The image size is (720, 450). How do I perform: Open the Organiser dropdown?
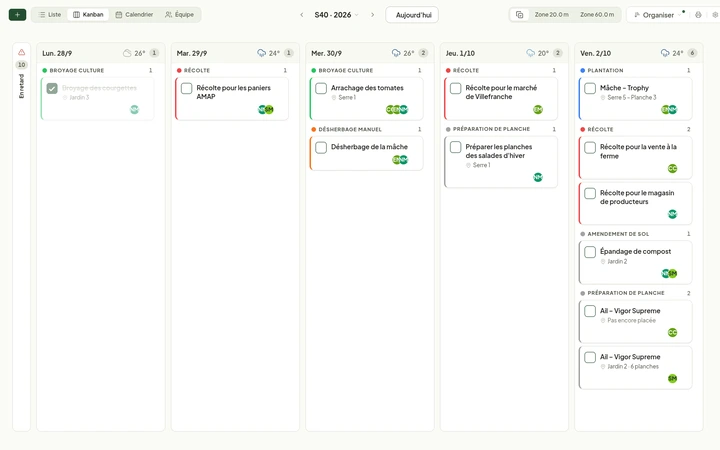[658, 15]
